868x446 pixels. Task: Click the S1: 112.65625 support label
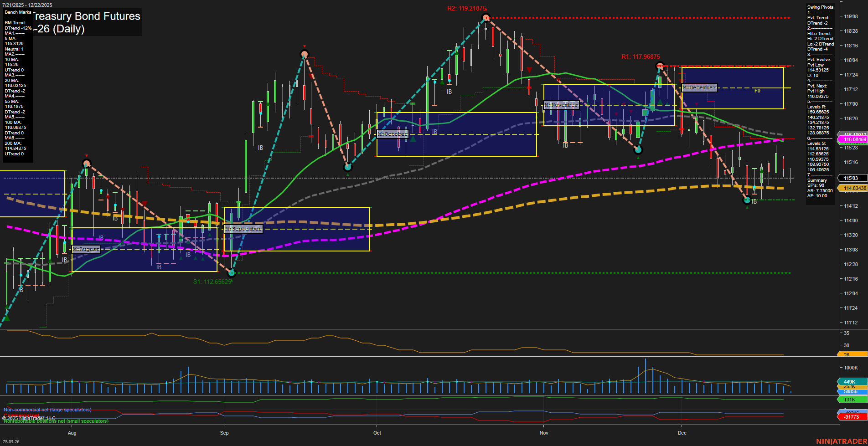point(212,281)
